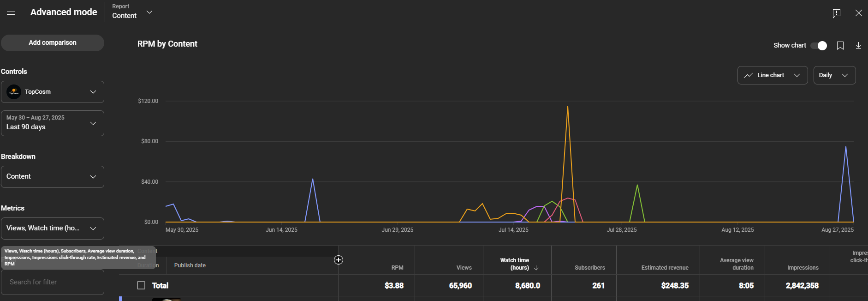Click the Total average duration 8:05
Image resolution: width=868 pixels, height=301 pixels.
pos(746,286)
